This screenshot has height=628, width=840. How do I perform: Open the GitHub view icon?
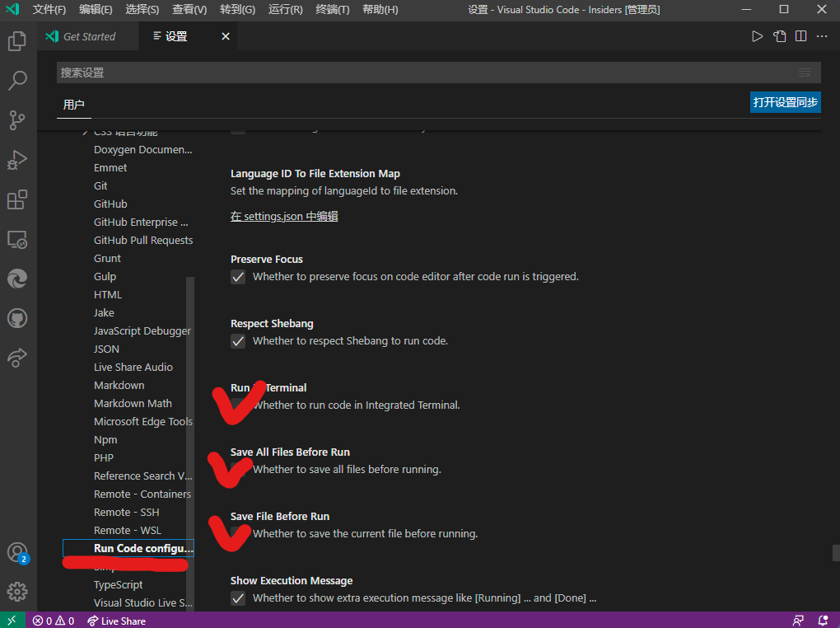pyautogui.click(x=17, y=319)
